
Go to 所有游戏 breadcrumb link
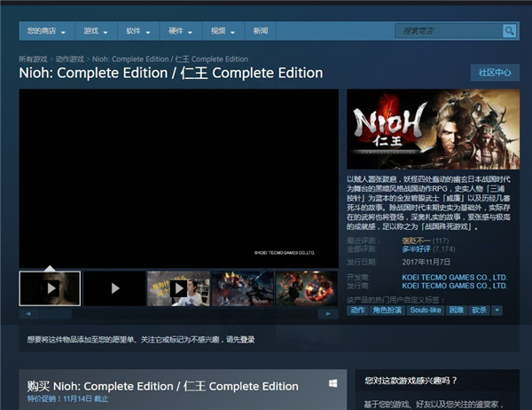point(33,59)
